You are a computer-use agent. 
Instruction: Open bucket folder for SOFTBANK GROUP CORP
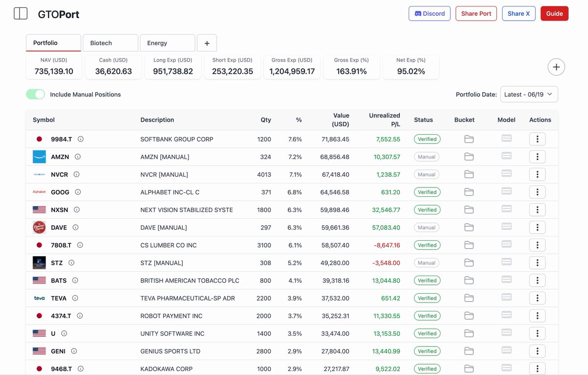tap(469, 139)
